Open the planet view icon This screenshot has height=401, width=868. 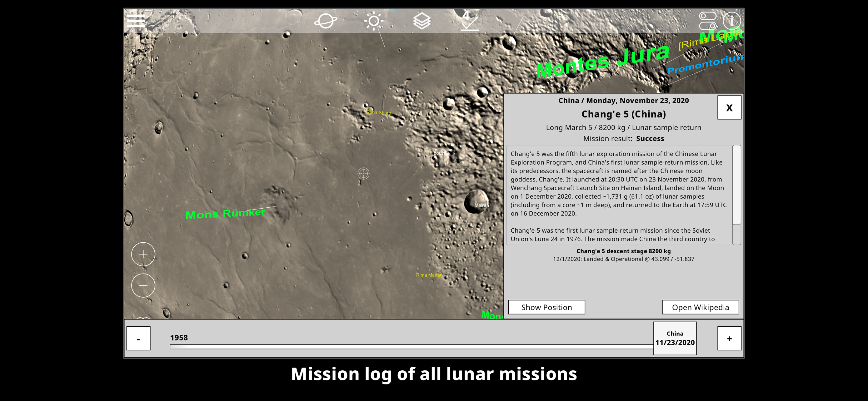(x=326, y=21)
